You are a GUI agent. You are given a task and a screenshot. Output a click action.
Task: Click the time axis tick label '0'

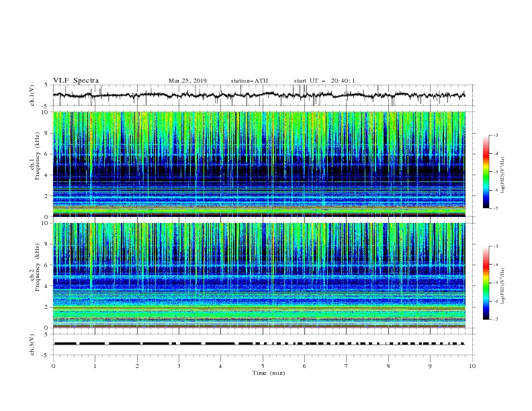(x=53, y=366)
